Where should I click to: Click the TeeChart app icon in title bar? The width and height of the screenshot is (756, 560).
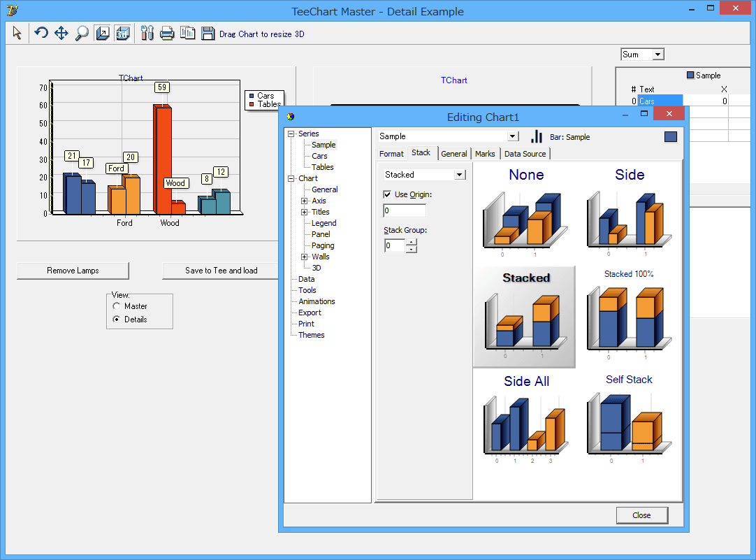click(13, 10)
